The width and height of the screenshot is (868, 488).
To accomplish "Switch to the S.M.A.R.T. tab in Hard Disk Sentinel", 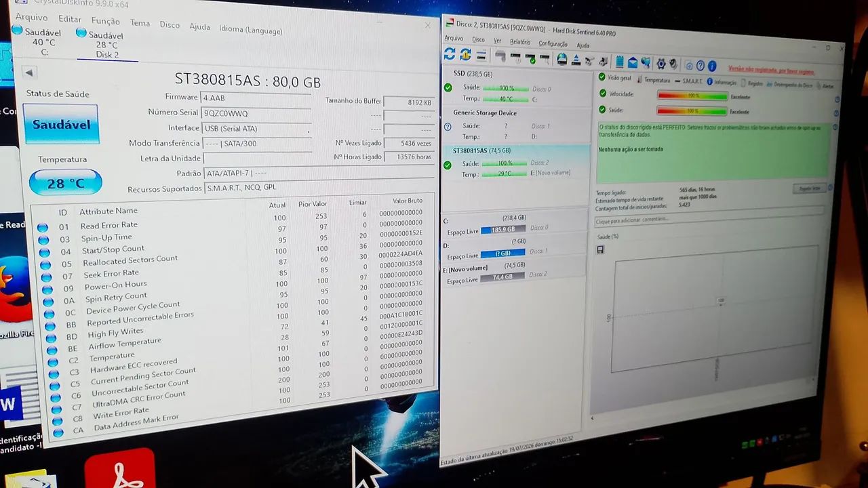I will click(688, 81).
